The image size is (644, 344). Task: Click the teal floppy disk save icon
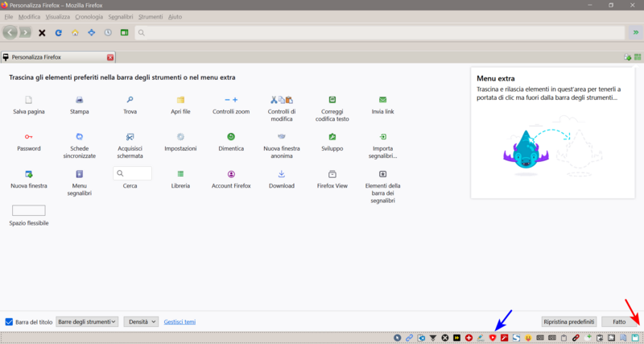[635, 338]
